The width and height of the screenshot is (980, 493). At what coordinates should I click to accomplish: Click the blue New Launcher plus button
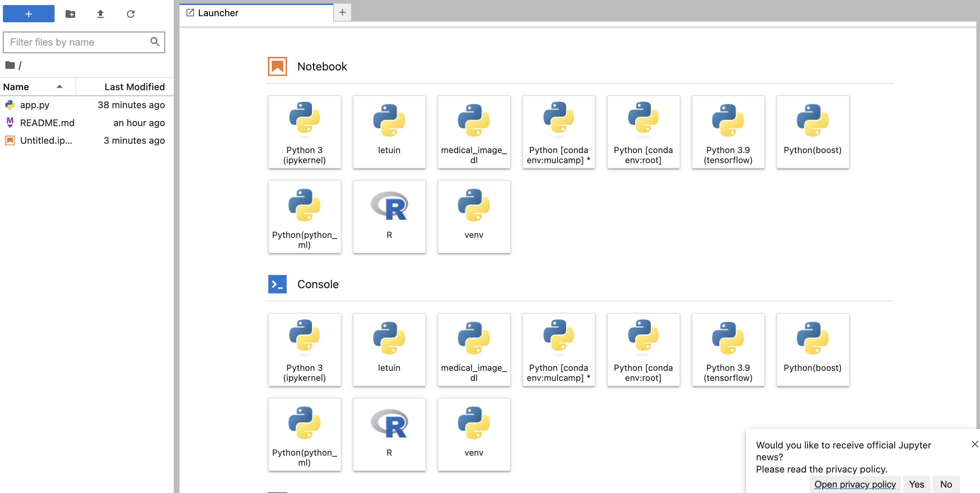pos(28,14)
